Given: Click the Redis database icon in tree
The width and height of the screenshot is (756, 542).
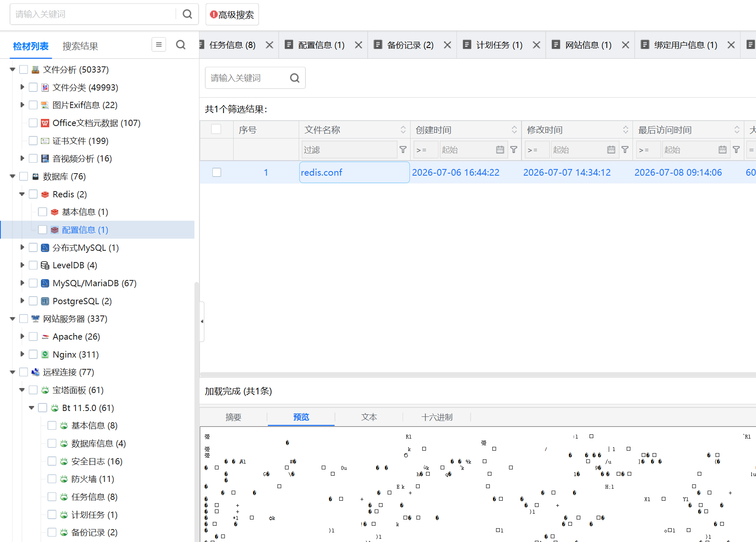Looking at the screenshot, I should [x=45, y=194].
